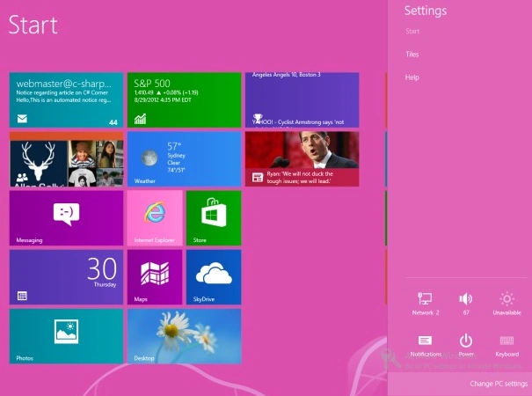
Task: Click the 'Start' heading text
Action: [x=33, y=25]
